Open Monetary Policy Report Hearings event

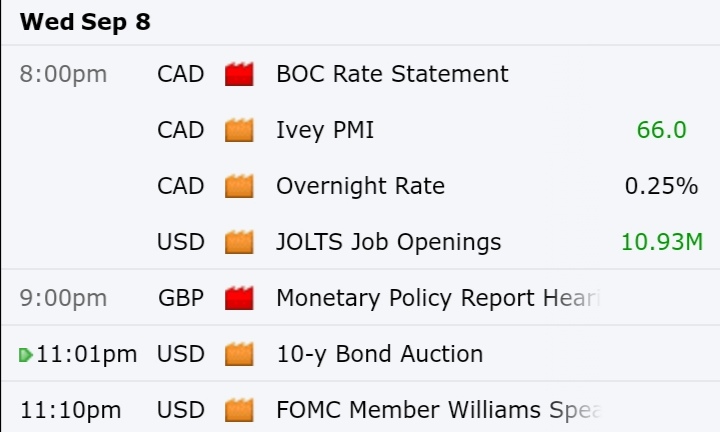point(439,298)
